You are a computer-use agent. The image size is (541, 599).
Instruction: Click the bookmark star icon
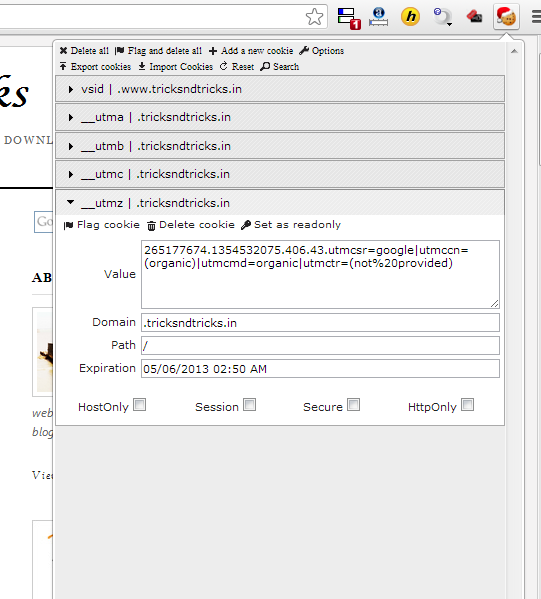click(x=314, y=17)
